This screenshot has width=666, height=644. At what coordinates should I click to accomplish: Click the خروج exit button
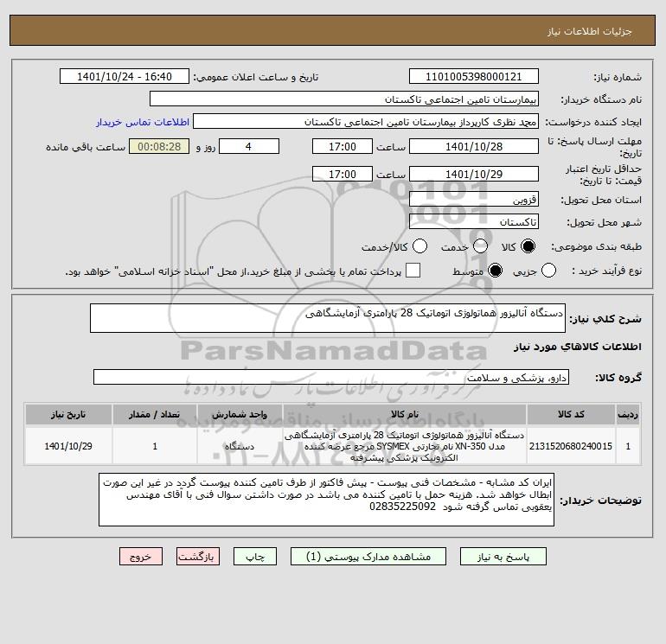[141, 557]
